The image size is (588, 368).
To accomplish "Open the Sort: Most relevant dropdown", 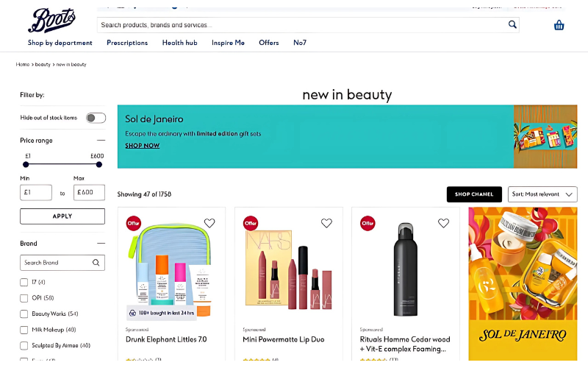I will tap(542, 194).
